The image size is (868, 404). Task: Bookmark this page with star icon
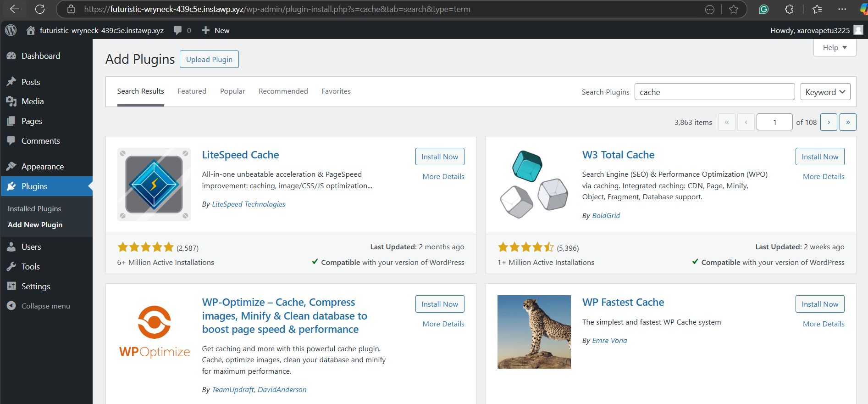coord(734,9)
